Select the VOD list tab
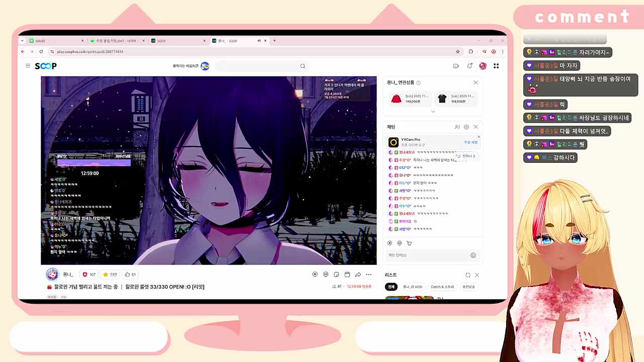 point(413,287)
